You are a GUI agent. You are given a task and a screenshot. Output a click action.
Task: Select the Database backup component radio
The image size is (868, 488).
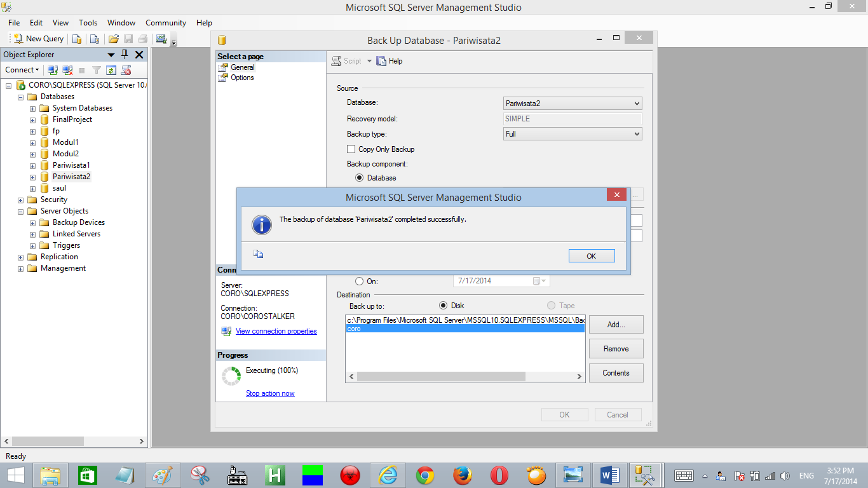pos(360,178)
